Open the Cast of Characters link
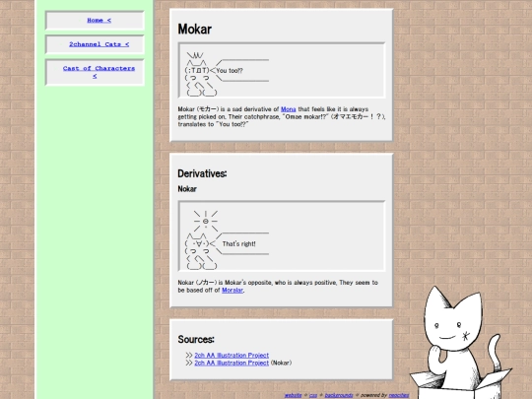The image size is (532, 399). (x=99, y=72)
